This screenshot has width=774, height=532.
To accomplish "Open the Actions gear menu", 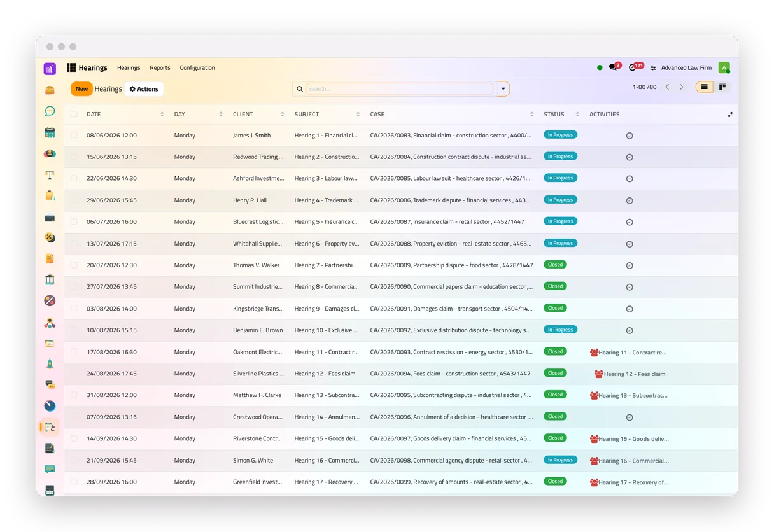I will click(x=144, y=89).
